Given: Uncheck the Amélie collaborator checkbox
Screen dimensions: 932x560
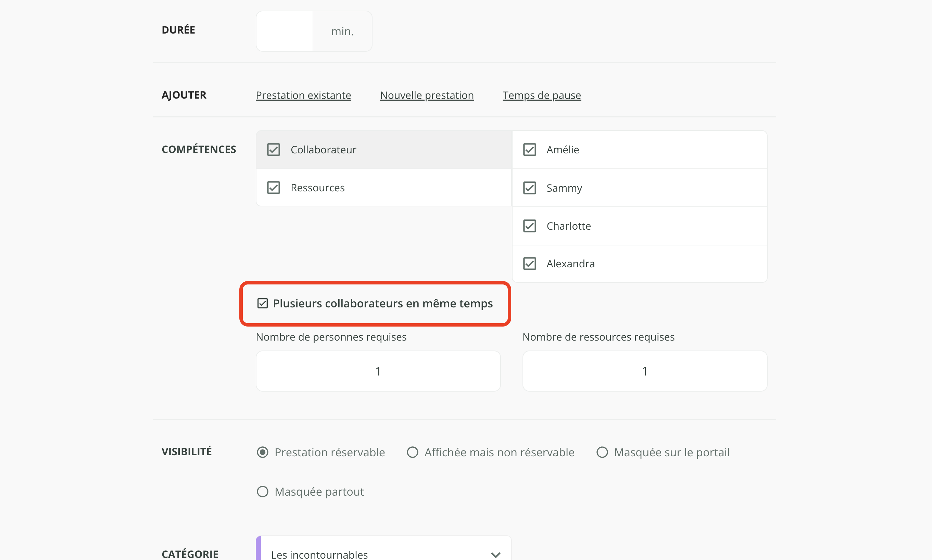Looking at the screenshot, I should 529,150.
